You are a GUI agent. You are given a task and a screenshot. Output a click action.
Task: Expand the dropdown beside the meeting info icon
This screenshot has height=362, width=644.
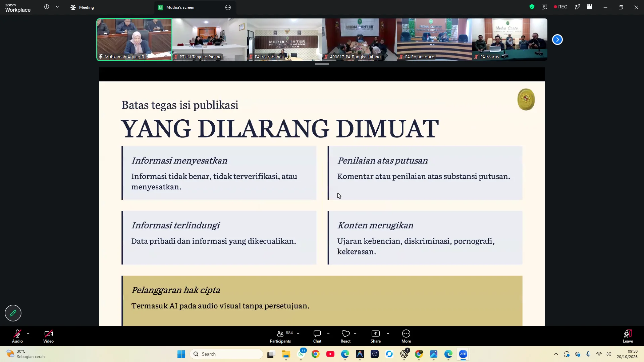[57, 7]
